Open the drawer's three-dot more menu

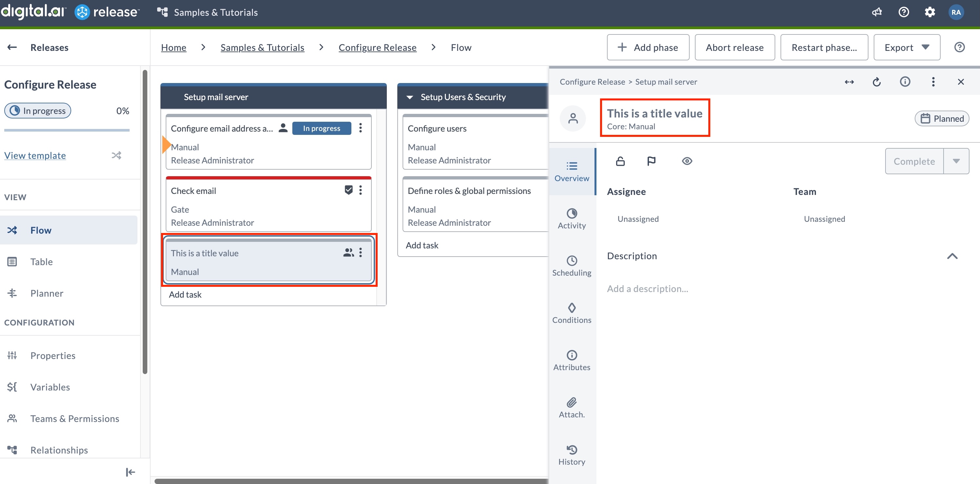(933, 82)
